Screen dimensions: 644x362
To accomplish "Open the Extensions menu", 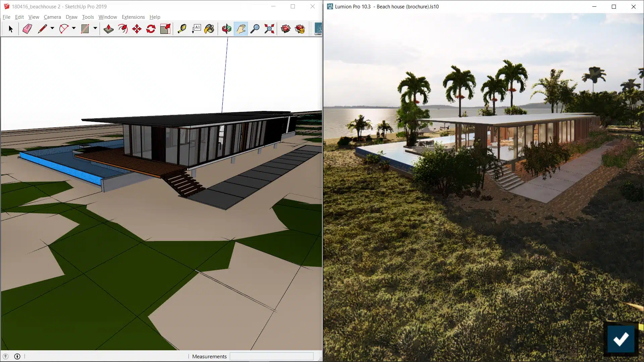I will pyautogui.click(x=133, y=17).
